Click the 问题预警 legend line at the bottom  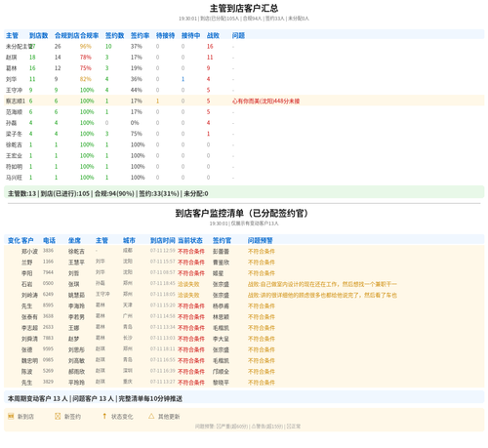tap(248, 427)
